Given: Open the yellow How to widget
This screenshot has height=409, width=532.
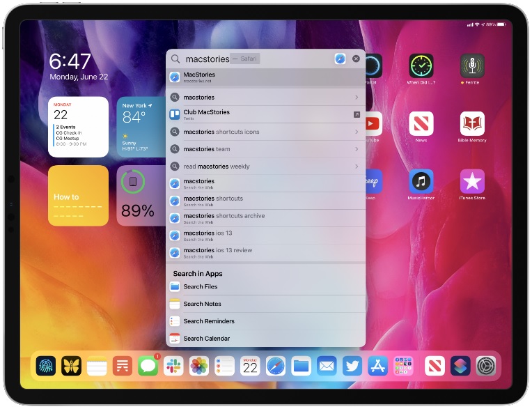Looking at the screenshot, I should point(79,196).
